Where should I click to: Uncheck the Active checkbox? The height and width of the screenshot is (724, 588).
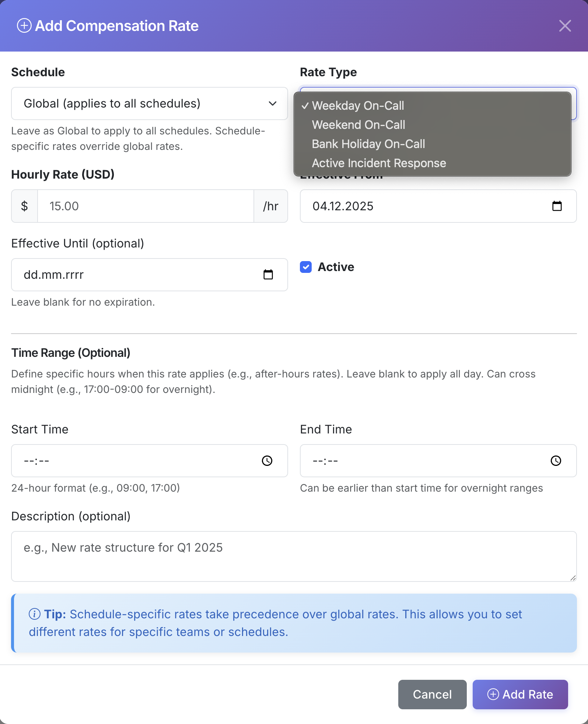coord(306,267)
